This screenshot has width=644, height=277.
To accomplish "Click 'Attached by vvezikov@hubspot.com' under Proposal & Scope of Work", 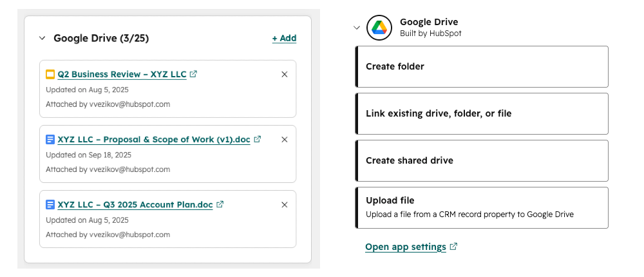I will (x=108, y=169).
